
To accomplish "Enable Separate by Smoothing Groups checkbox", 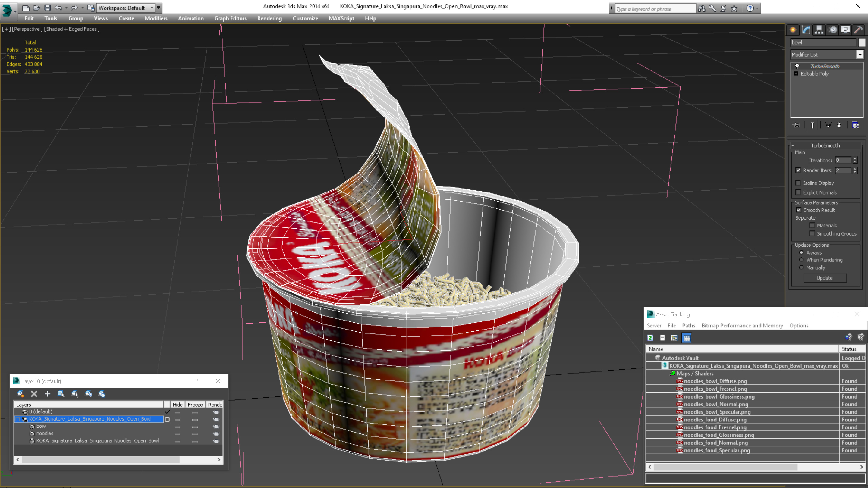I will click(x=813, y=234).
